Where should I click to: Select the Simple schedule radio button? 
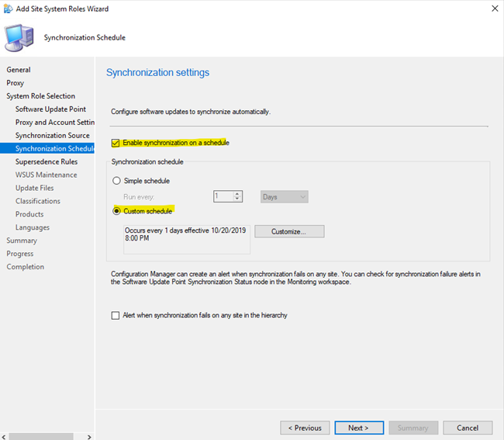coord(116,181)
